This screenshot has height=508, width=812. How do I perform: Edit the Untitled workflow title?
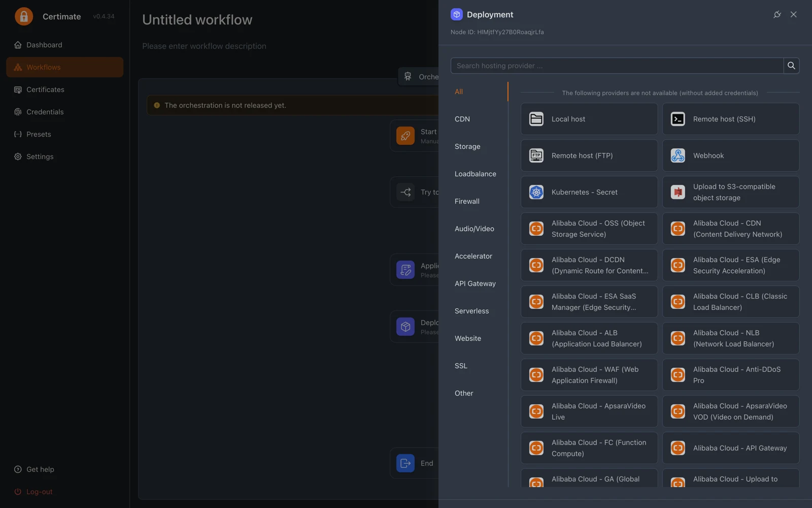pyautogui.click(x=197, y=20)
